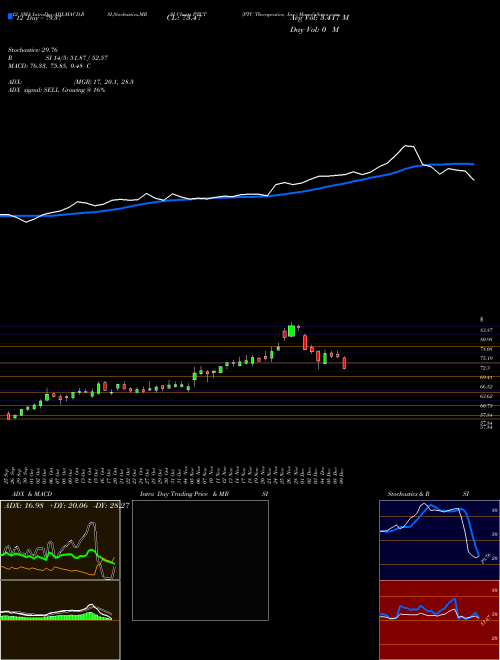500x660 pixels.
Task: Click the '(MGR) 17, 20.1, 28.3' values
Action: click(x=104, y=82)
